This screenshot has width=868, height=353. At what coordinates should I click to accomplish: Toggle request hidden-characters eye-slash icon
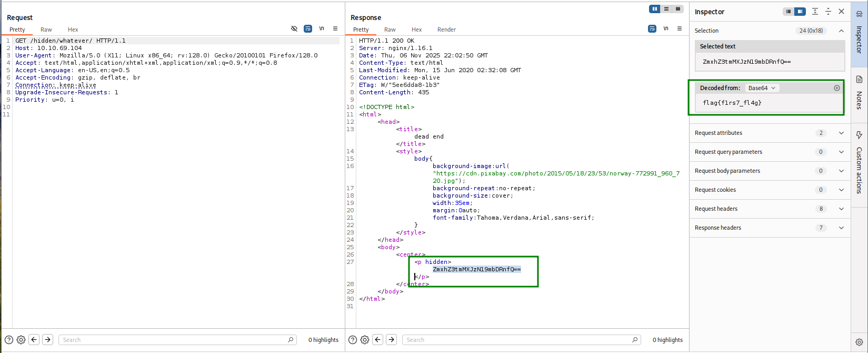(294, 28)
